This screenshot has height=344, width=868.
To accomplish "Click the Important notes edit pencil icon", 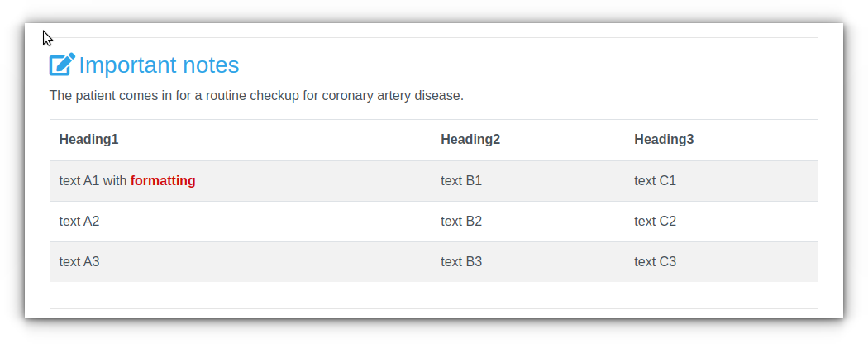I will (x=62, y=64).
